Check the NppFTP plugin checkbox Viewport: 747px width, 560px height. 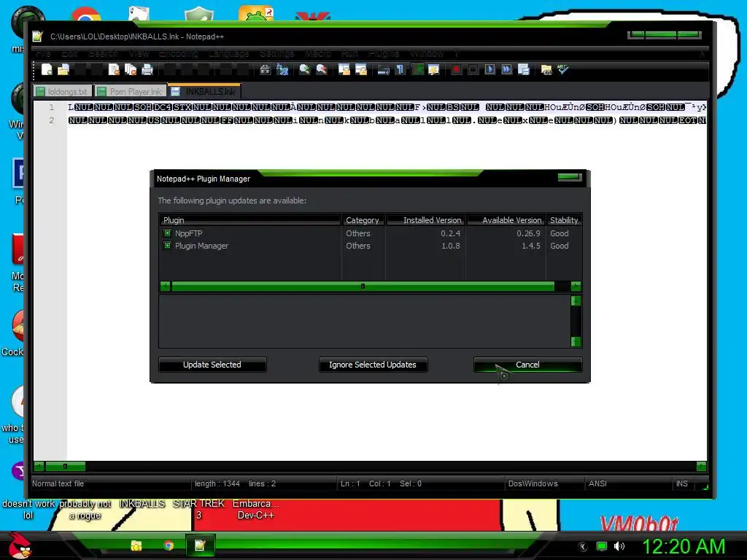coord(167,233)
